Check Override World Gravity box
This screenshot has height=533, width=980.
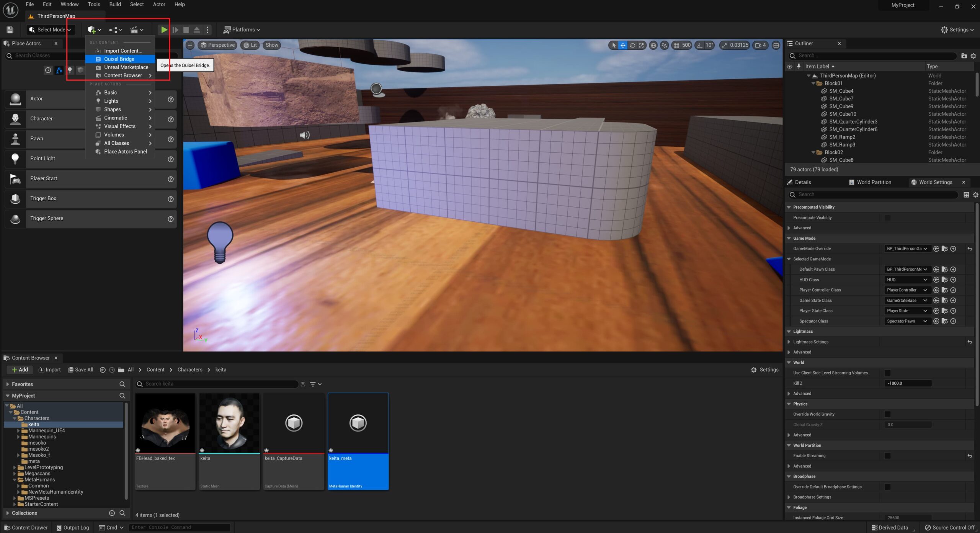(x=887, y=414)
